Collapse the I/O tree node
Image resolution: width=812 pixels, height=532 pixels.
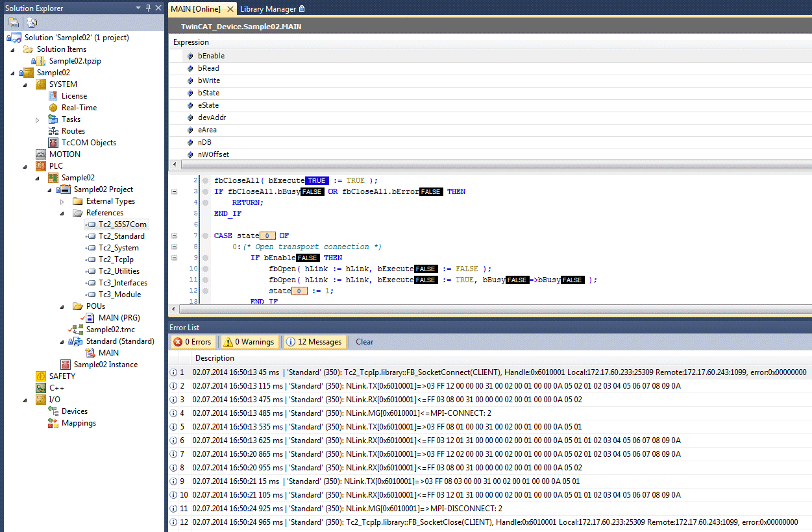tap(25, 400)
